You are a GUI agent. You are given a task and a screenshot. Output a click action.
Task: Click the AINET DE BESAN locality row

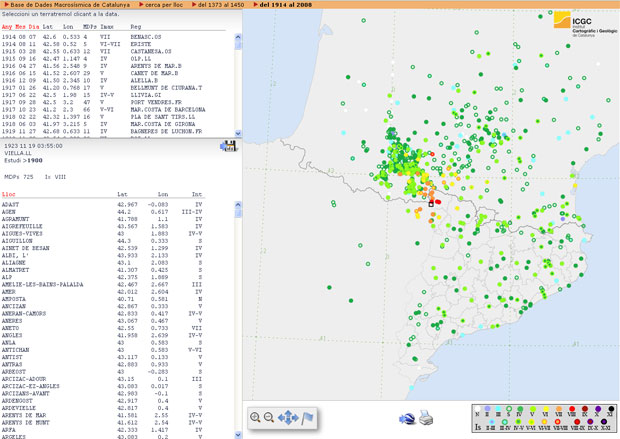(x=102, y=248)
